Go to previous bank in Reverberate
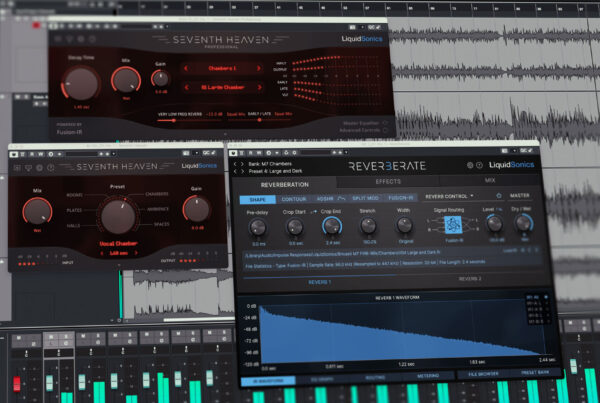 (235, 164)
